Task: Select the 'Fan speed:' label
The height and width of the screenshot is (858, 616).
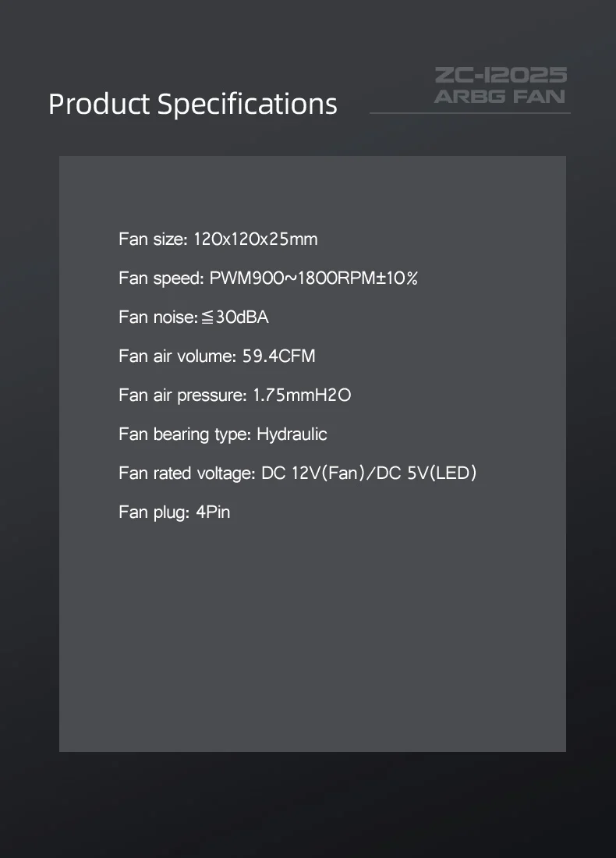Action: tap(161, 278)
